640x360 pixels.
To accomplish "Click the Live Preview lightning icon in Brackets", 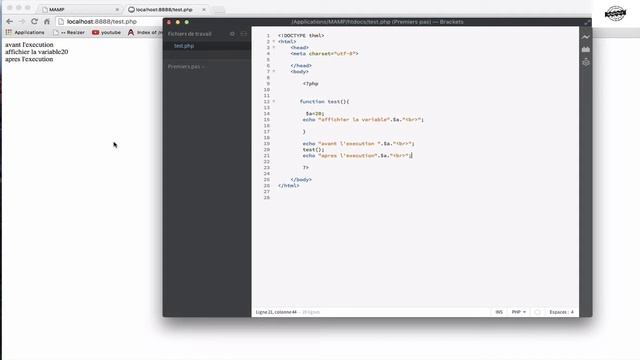I will [x=586, y=37].
